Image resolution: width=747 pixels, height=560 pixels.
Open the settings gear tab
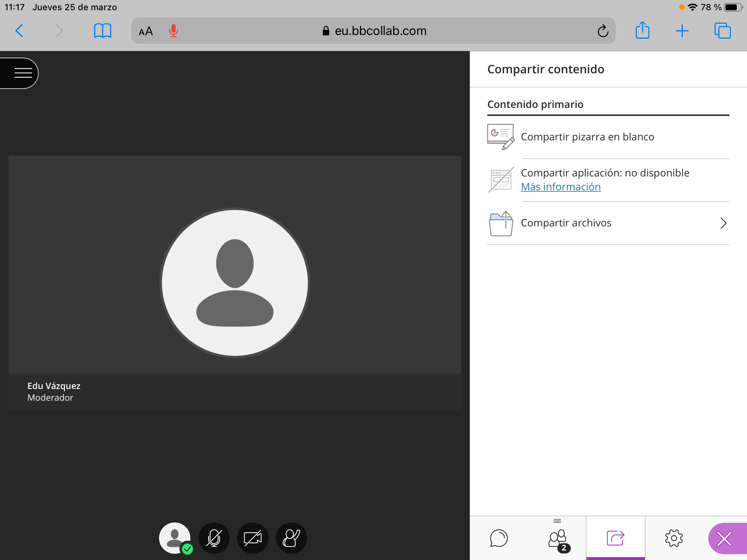[x=674, y=538]
